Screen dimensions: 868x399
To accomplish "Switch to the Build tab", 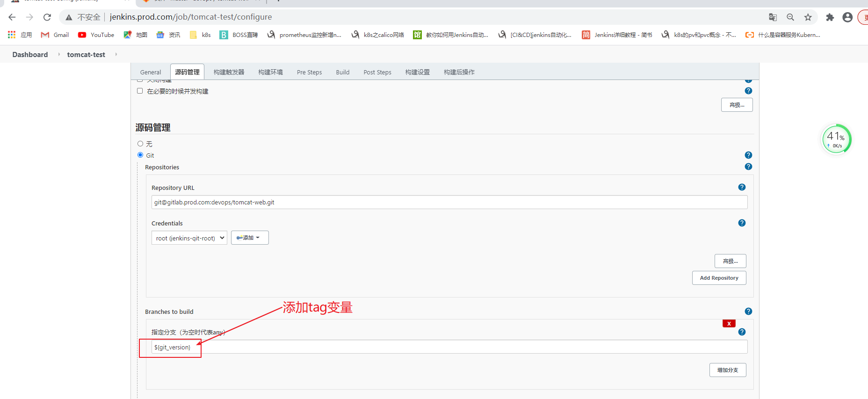I will 343,72.
